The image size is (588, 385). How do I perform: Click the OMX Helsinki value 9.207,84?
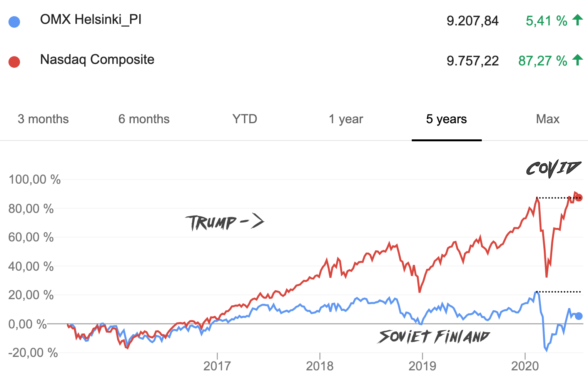[x=472, y=21]
